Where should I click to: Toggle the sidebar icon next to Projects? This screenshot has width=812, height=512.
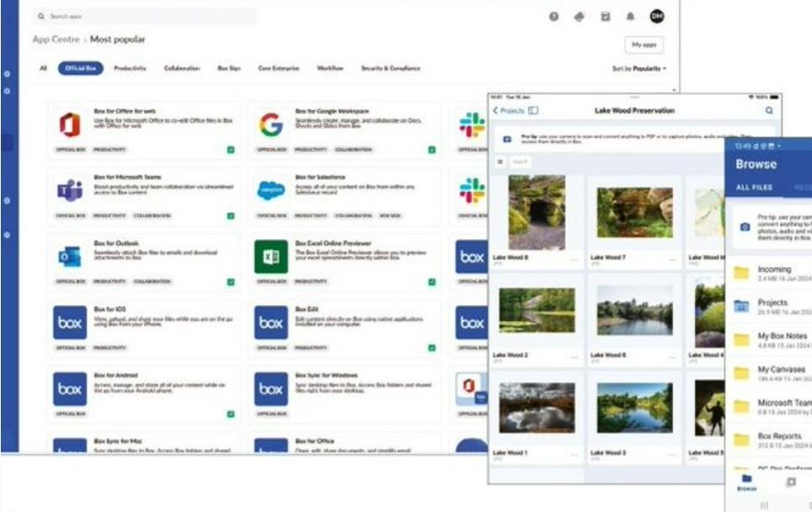pos(533,110)
